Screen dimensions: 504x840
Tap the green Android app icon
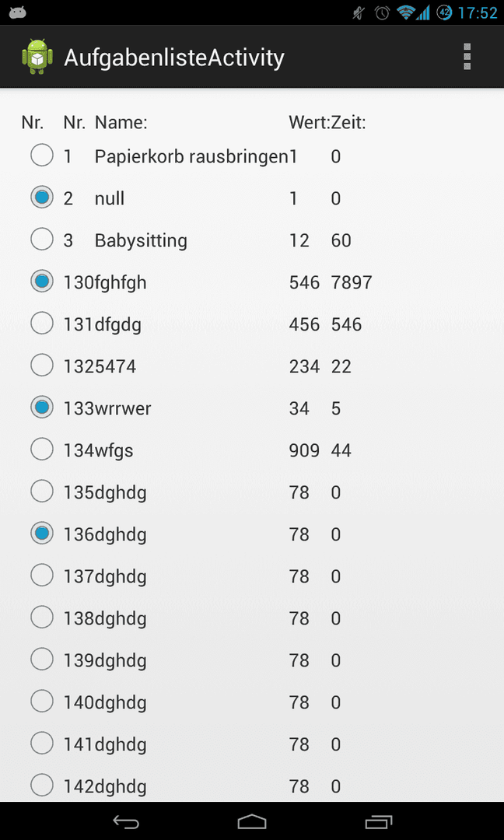(x=37, y=57)
